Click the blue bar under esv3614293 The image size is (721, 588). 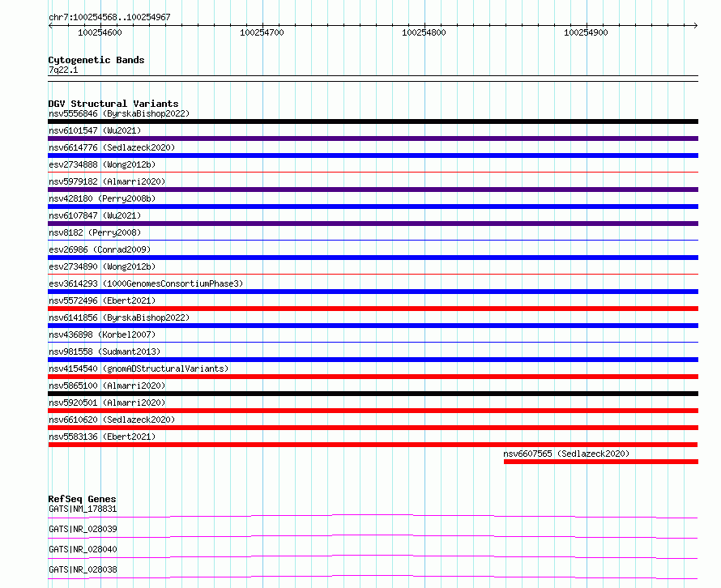click(x=373, y=292)
